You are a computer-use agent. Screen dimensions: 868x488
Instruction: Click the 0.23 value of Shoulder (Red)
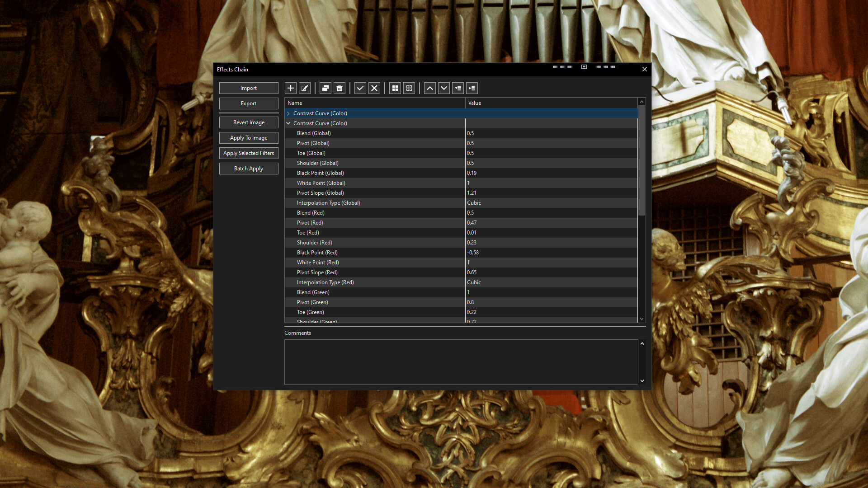[472, 243]
